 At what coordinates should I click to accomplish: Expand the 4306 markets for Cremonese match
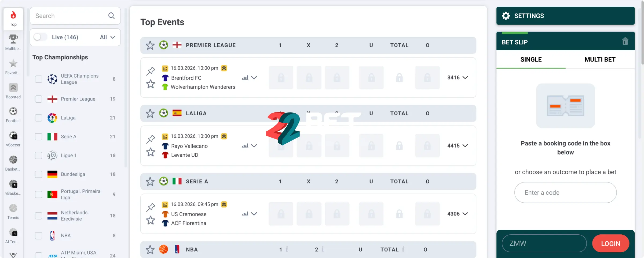[x=458, y=214]
